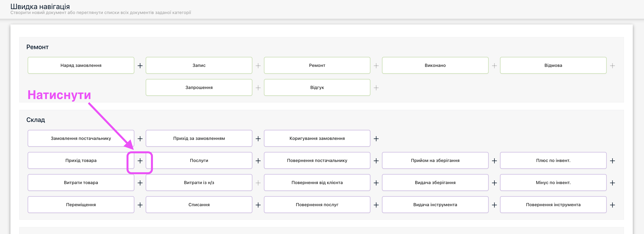Select the Виконано button

point(435,65)
